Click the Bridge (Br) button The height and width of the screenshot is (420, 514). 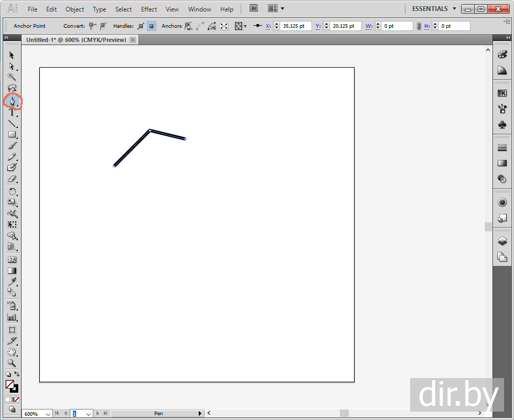[254, 9]
